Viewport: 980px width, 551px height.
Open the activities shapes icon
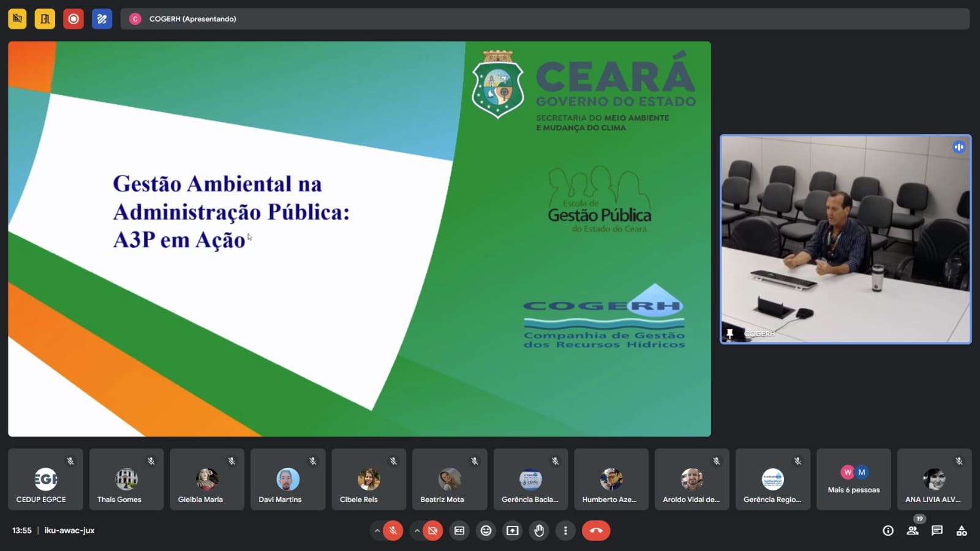962,531
